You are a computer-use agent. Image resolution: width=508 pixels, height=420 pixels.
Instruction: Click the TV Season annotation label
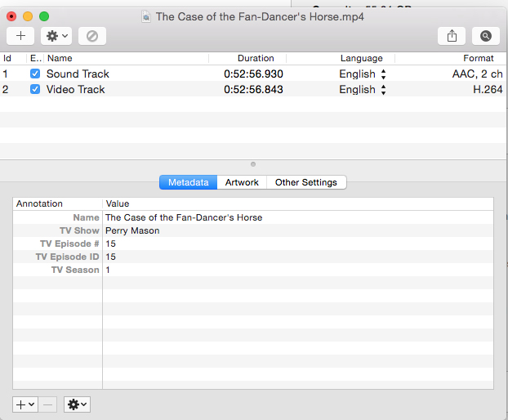[75, 270]
